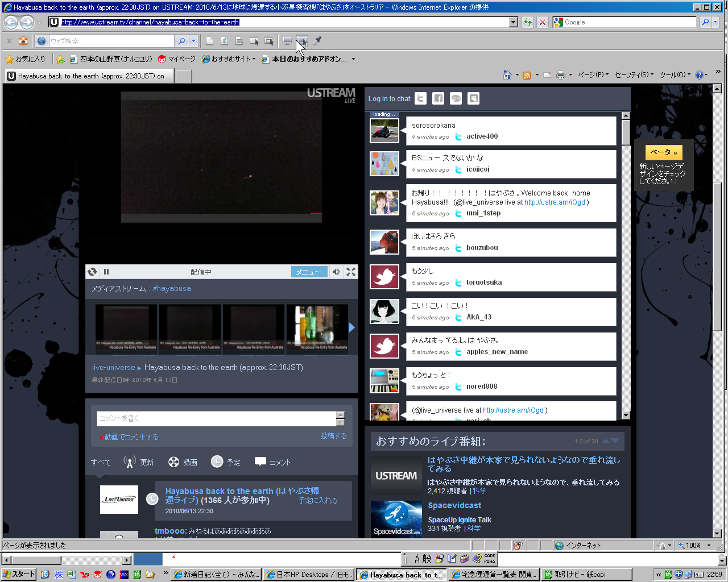Filter the feed by 録画 recordings
Viewport: 728px width, 582px height.
183,462
